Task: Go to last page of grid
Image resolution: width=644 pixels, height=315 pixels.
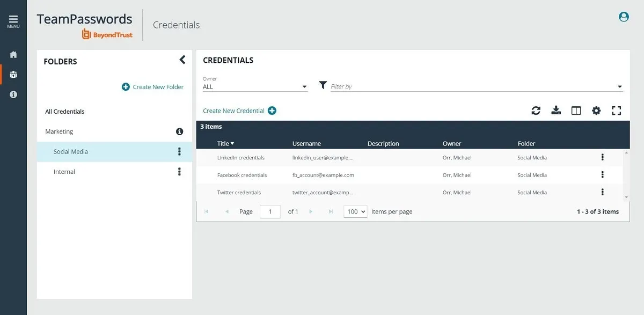Action: click(331, 211)
